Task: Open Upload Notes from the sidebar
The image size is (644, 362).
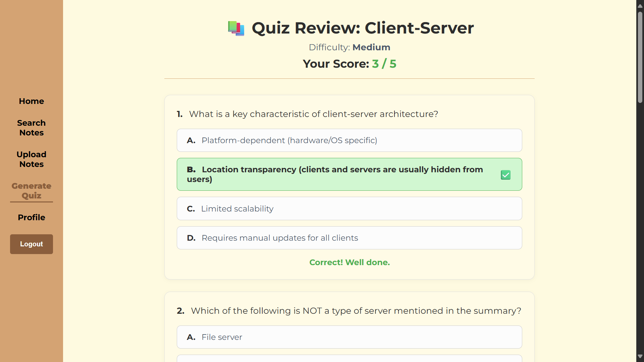Action: tap(31, 159)
